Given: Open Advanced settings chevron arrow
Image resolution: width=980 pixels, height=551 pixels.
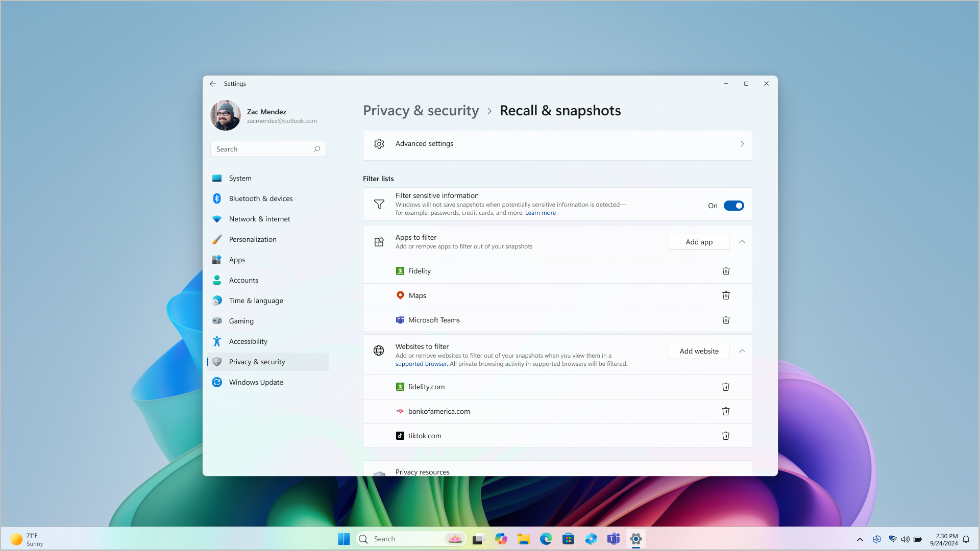Looking at the screenshot, I should click(742, 143).
